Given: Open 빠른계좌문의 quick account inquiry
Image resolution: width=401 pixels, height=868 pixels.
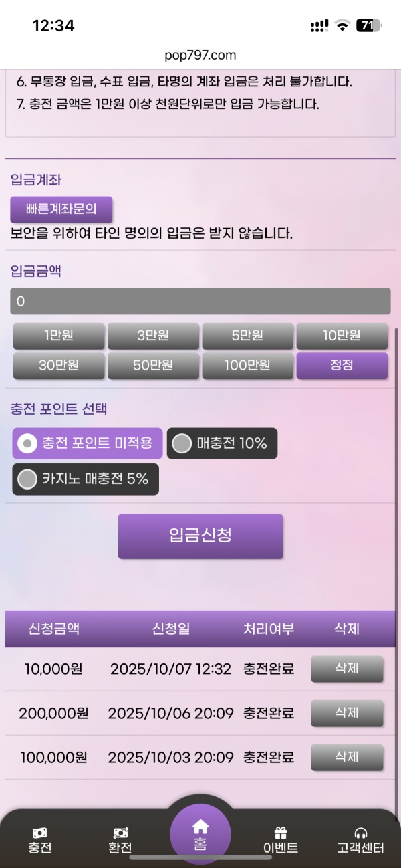Looking at the screenshot, I should coord(61,209).
